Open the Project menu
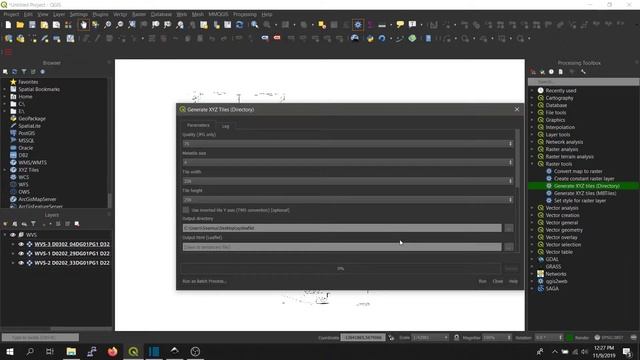Screen dimensions: 640x360 [11, 14]
